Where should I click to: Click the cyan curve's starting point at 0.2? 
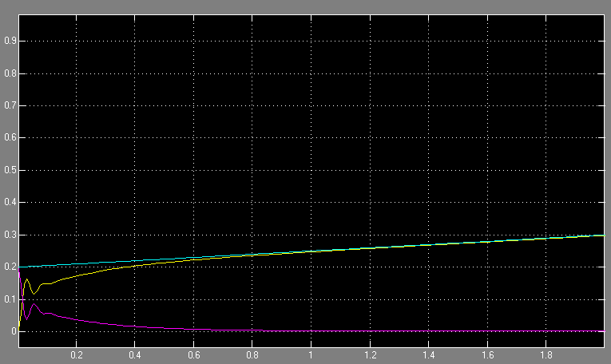tap(19, 267)
